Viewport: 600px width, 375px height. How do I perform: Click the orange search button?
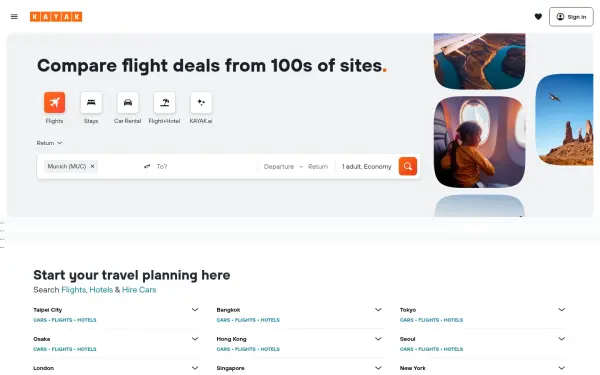(x=408, y=166)
